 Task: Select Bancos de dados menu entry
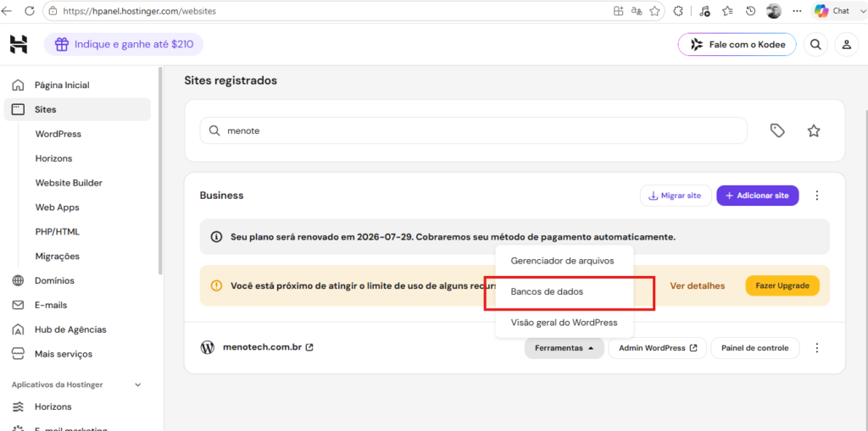pyautogui.click(x=564, y=291)
